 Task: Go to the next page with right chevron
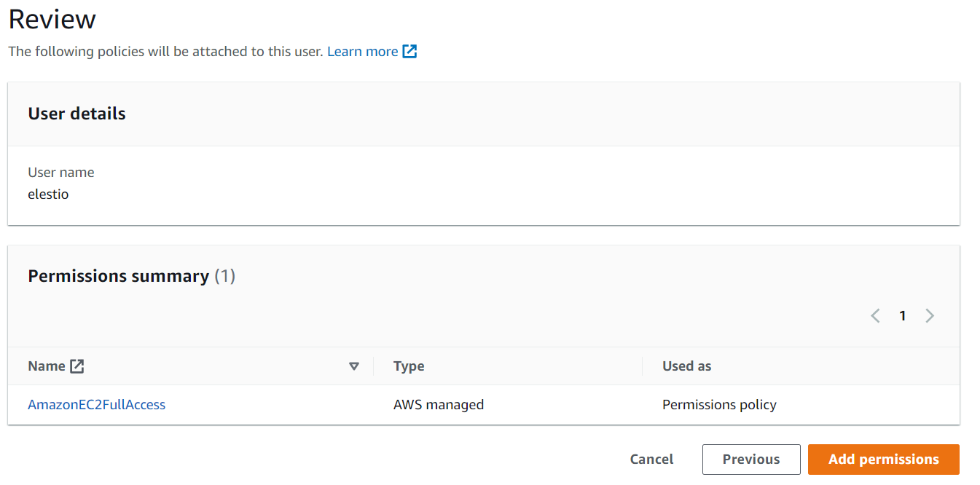point(930,316)
